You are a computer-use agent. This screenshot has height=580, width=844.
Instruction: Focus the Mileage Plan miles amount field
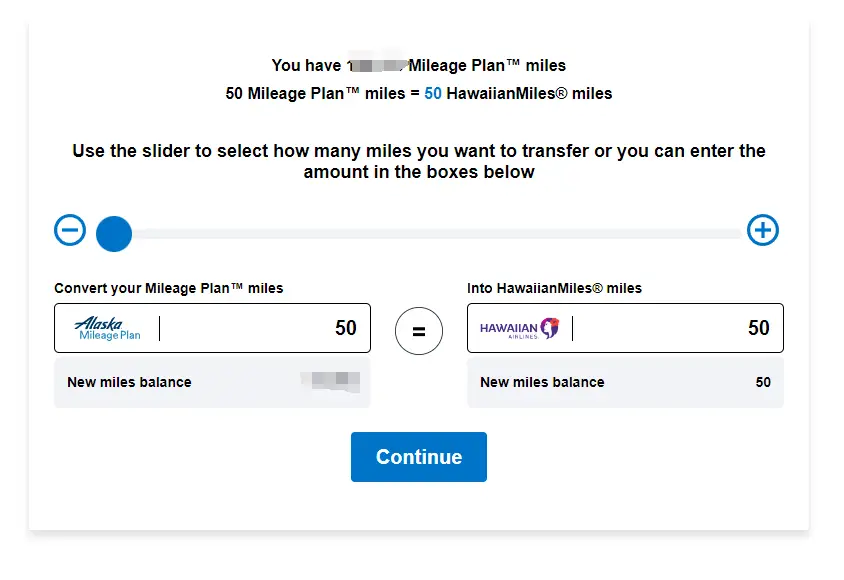[265, 329]
